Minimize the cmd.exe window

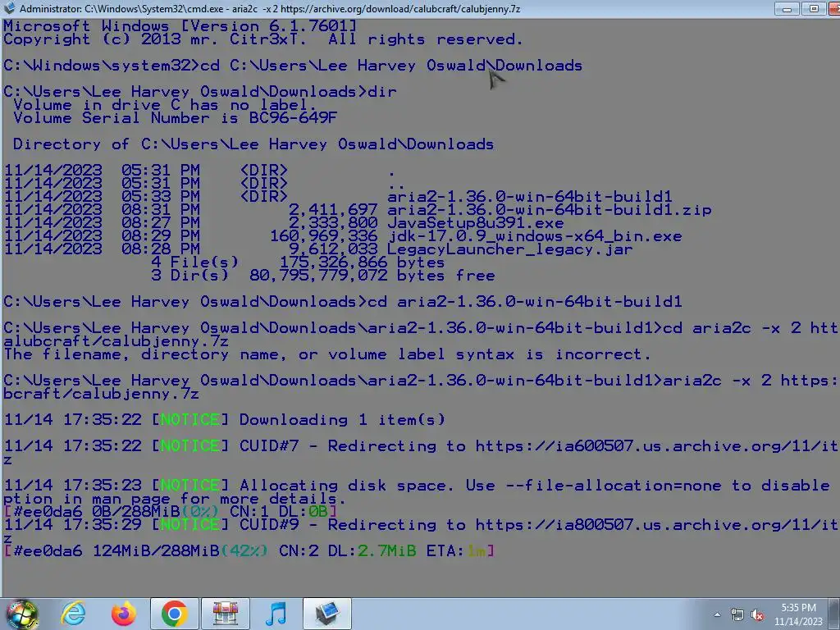[787, 8]
